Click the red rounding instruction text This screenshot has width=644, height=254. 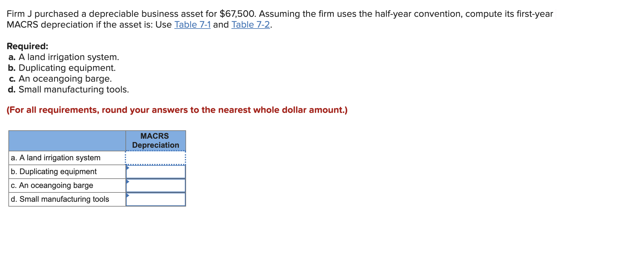177,110
